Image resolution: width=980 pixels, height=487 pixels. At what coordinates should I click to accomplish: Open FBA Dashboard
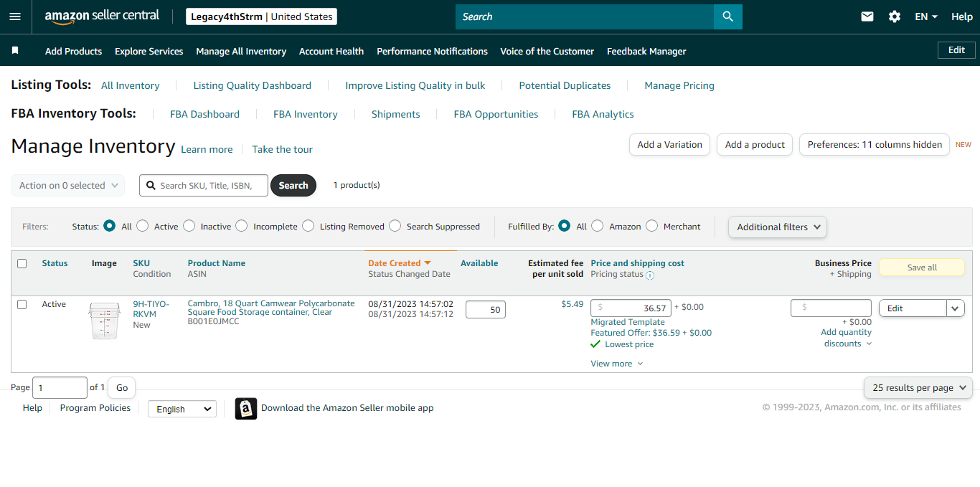point(204,114)
